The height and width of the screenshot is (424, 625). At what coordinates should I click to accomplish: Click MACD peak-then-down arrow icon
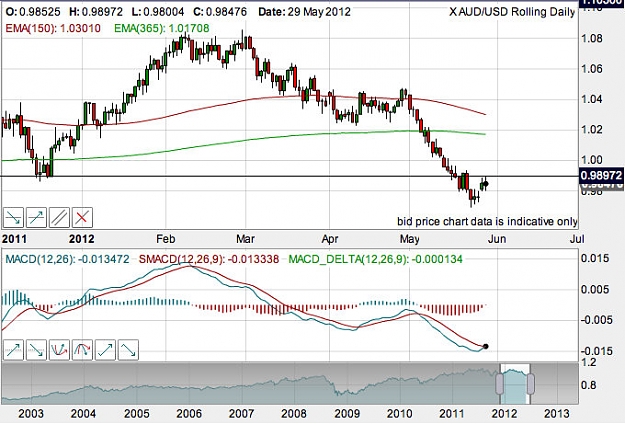point(128,350)
